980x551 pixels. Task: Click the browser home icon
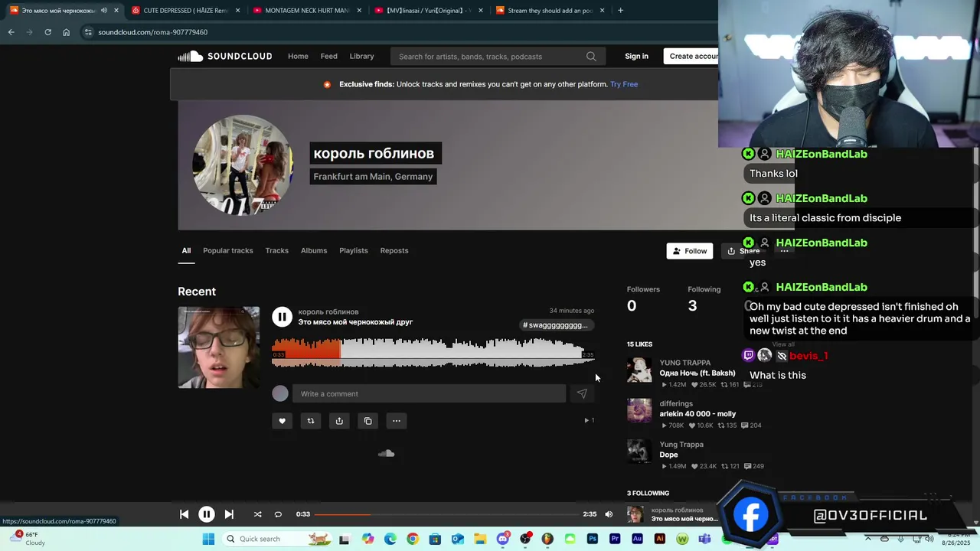66,32
